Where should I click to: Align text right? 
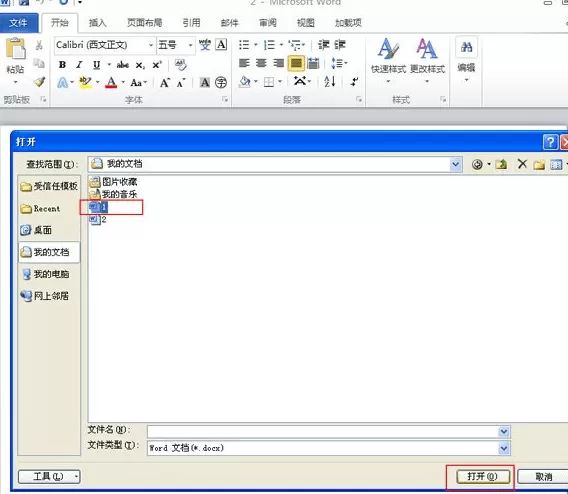[278, 63]
